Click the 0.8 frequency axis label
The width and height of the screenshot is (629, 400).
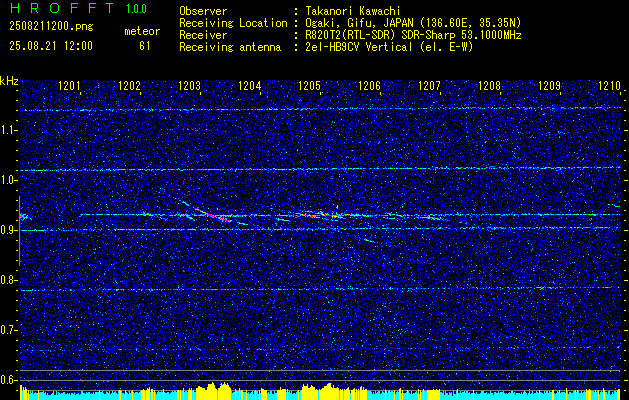8,280
